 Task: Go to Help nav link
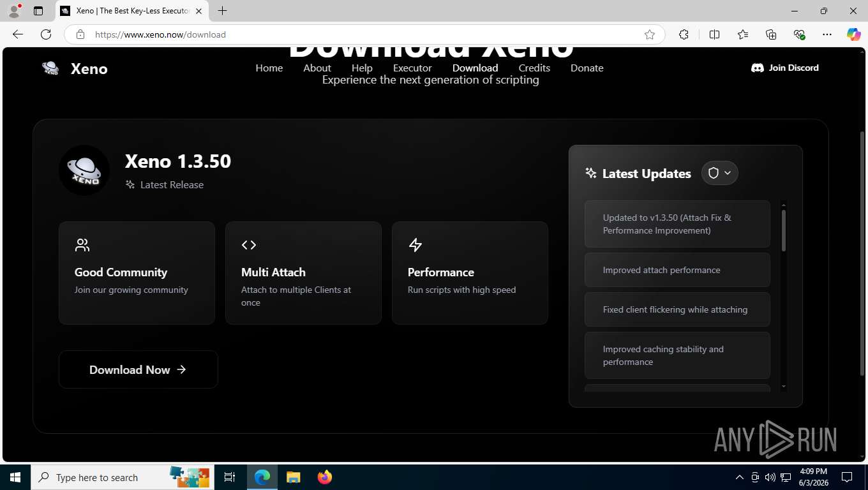point(362,68)
